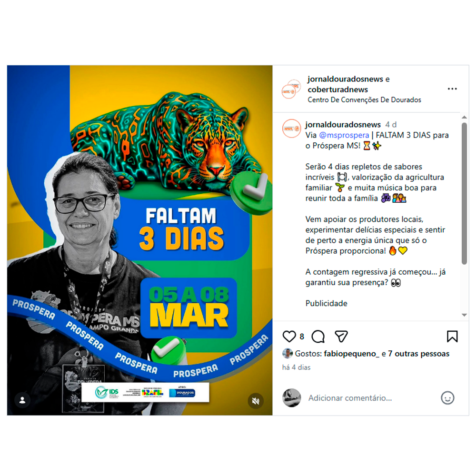This screenshot has width=476, height=476.
Task: Show tagged people via the person icon
Action: pos(22,400)
